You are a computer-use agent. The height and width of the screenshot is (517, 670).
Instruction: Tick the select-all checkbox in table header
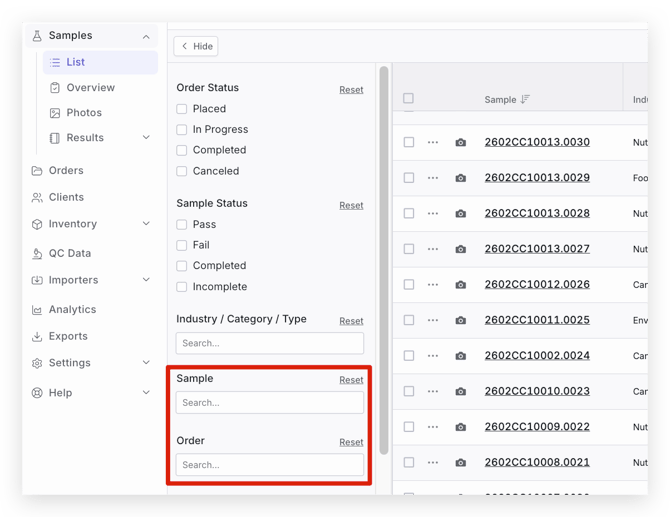click(x=408, y=99)
